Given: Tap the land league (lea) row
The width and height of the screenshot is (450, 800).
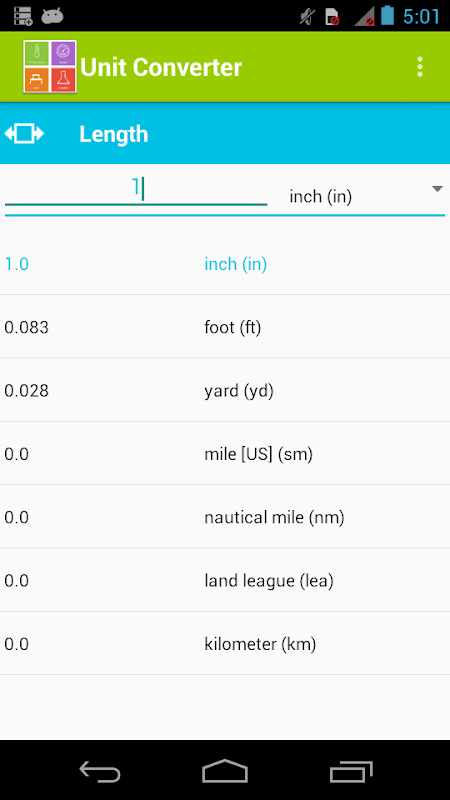Looking at the screenshot, I should (225, 580).
